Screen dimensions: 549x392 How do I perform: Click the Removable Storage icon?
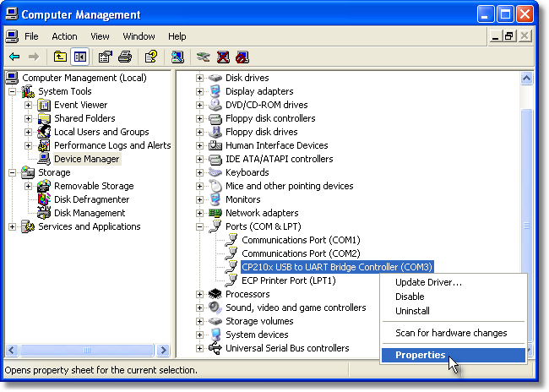(44, 186)
